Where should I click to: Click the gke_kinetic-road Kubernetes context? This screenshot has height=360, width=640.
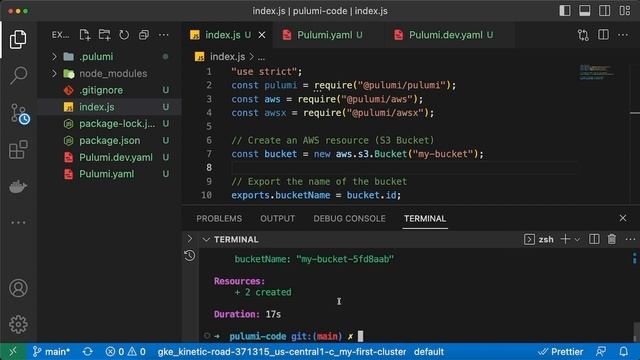tap(282, 351)
